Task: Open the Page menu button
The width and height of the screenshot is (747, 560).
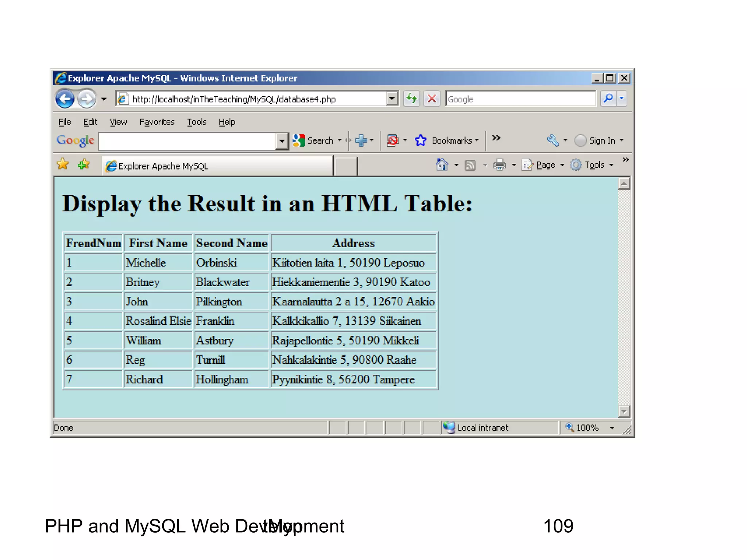Action: click(543, 165)
